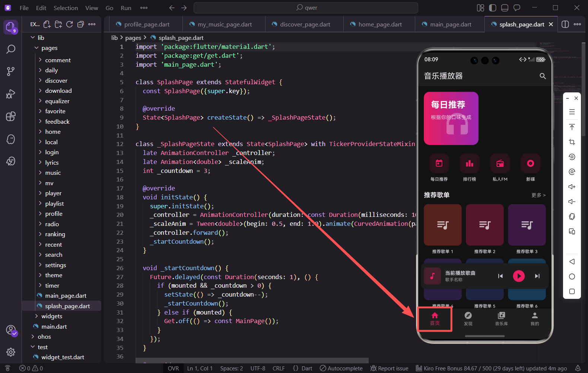The height and width of the screenshot is (373, 588).
Task: Open 音乐库 tab in app bottom navigation
Action: tap(501, 319)
